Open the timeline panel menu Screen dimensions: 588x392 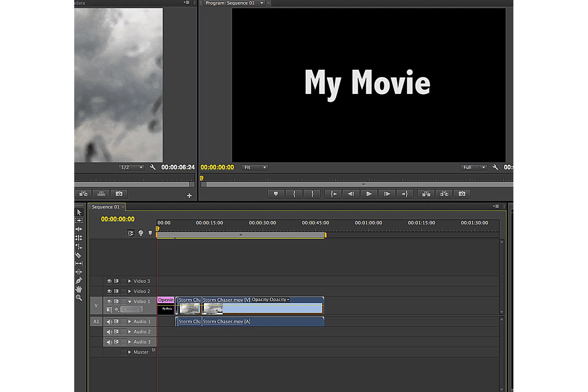point(496,206)
